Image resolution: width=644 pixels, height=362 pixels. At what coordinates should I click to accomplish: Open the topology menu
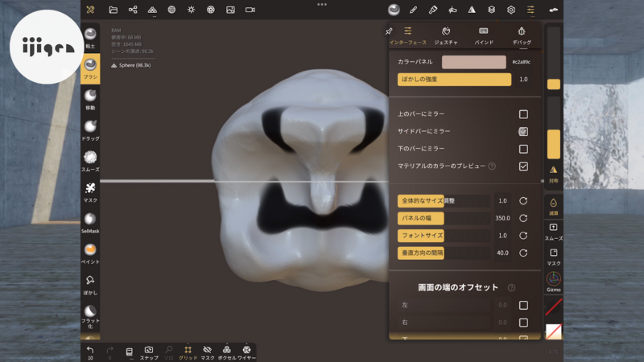pyautogui.click(x=152, y=10)
